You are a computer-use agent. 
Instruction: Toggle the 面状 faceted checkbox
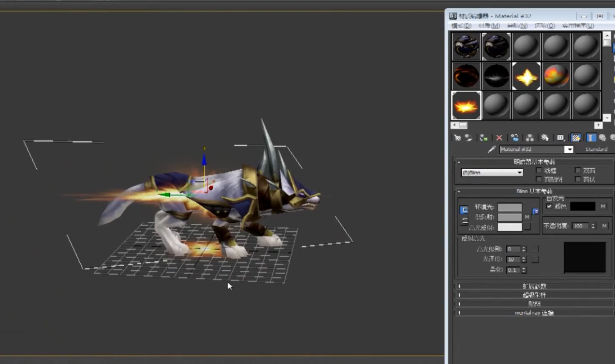(578, 179)
